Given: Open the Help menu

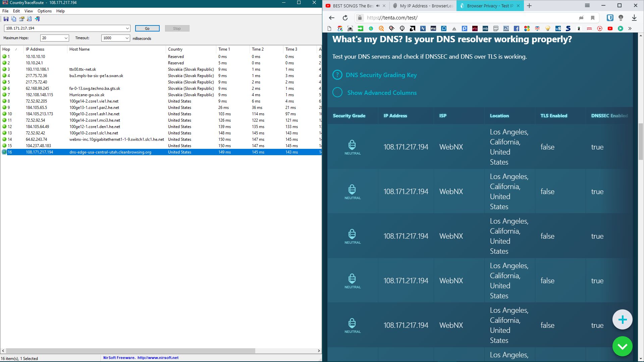Looking at the screenshot, I should click(60, 11).
